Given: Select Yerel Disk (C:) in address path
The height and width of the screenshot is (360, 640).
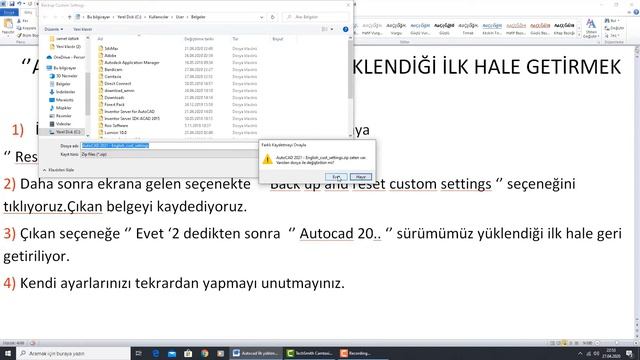Looking at the screenshot, I should coord(129,17).
